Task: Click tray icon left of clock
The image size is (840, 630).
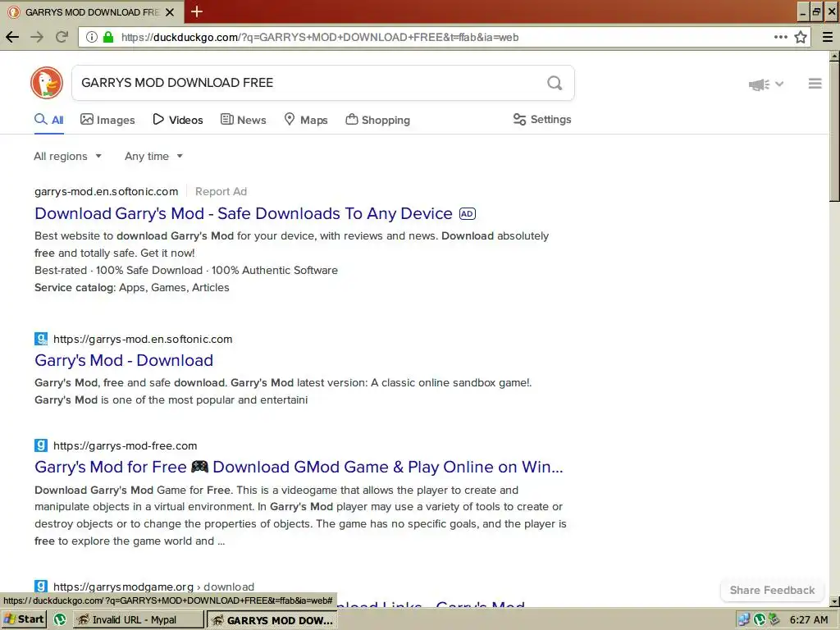Action: pyautogui.click(x=774, y=620)
